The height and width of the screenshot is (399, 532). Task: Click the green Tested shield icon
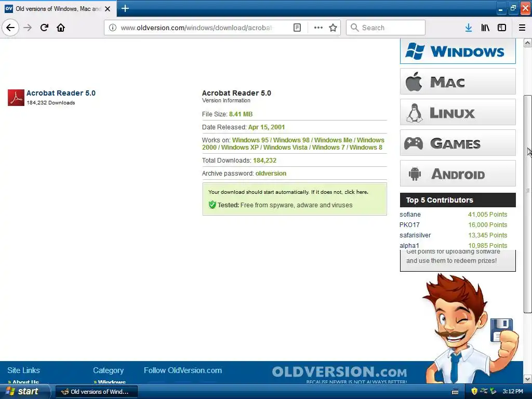coord(212,205)
